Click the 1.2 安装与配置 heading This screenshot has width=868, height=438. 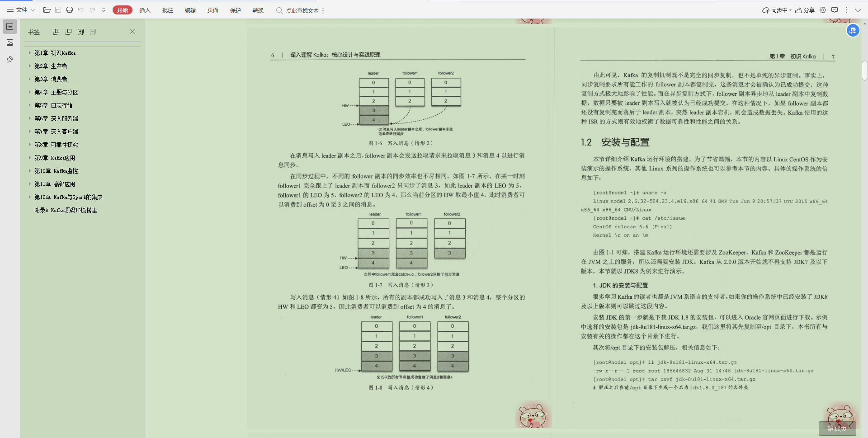click(x=615, y=142)
